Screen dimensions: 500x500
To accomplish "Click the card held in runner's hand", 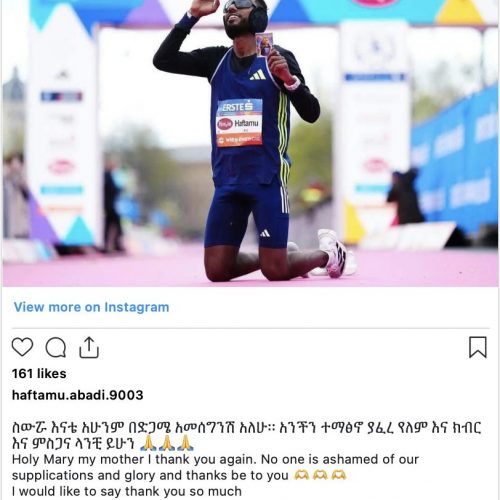I will [x=264, y=44].
